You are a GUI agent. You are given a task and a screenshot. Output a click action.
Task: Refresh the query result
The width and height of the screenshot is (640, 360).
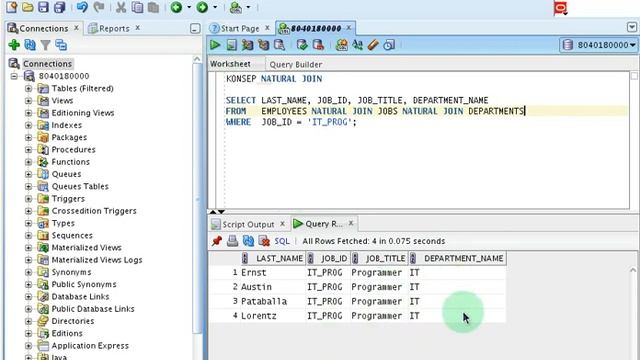point(248,241)
